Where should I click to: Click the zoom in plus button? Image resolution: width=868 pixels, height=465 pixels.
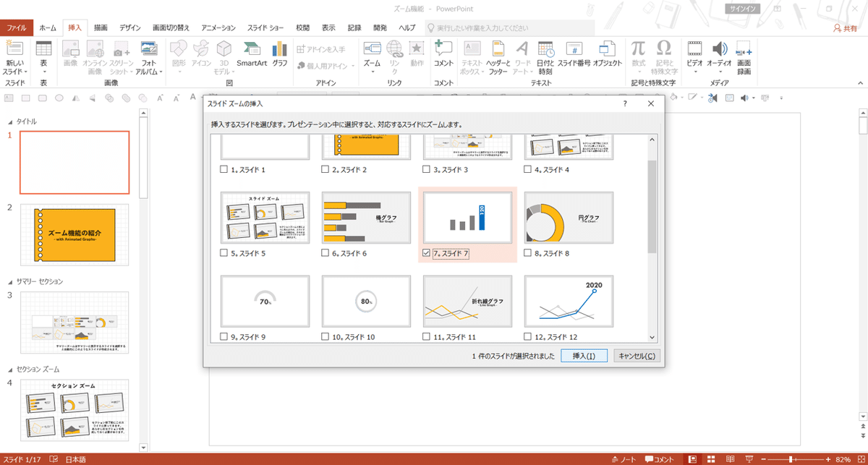827,459
